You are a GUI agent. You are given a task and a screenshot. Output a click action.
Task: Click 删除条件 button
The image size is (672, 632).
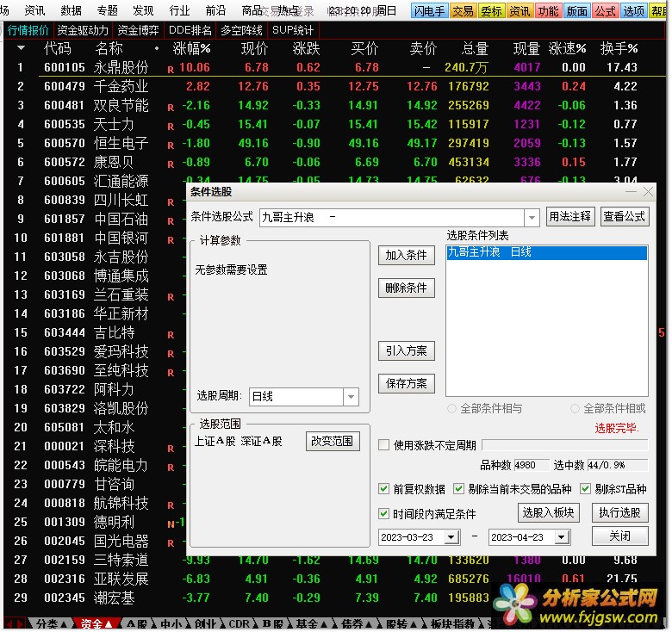tap(407, 288)
